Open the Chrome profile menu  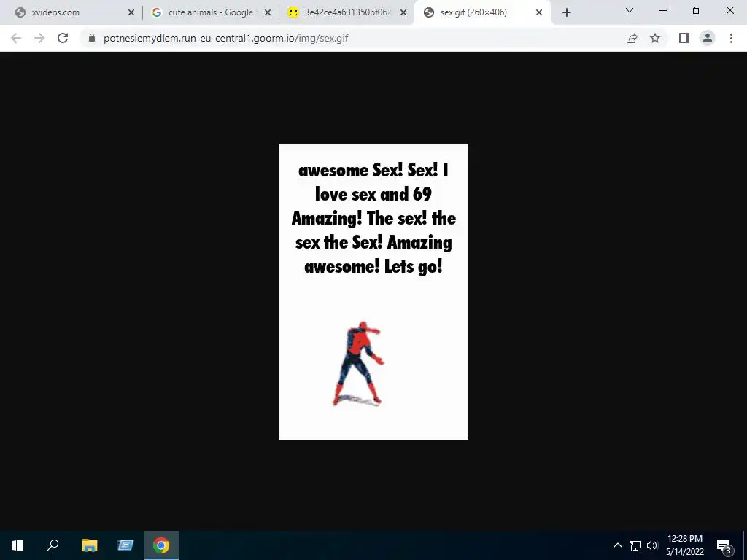coord(708,38)
